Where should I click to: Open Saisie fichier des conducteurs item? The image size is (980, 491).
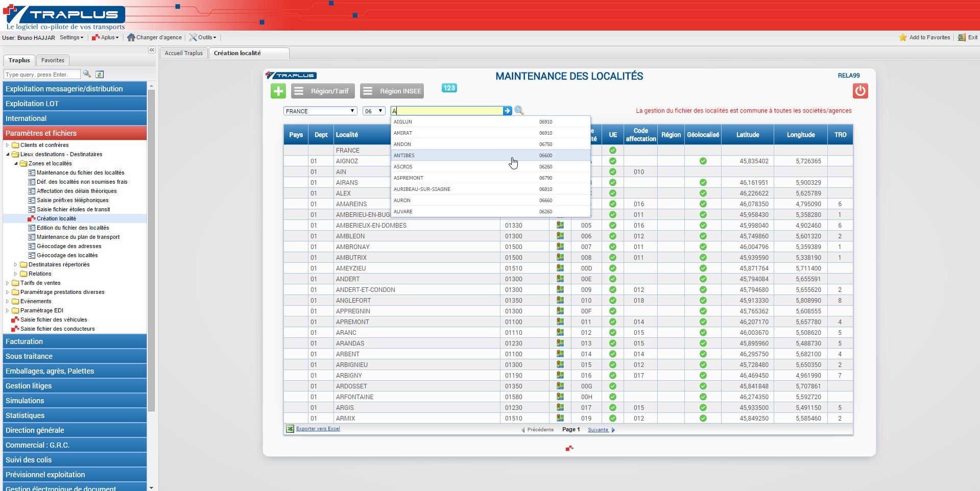tap(57, 329)
